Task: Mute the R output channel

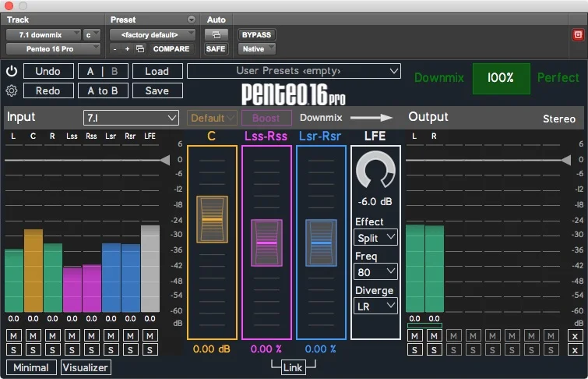Action: (434, 336)
